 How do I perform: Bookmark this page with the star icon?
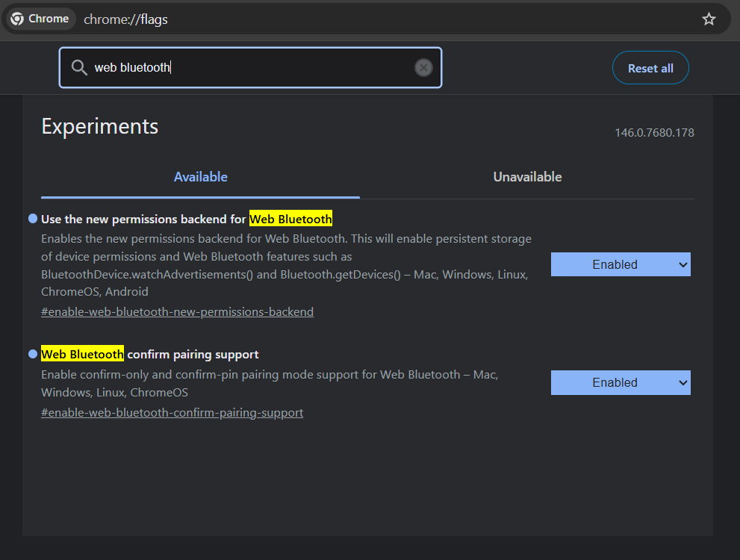pyautogui.click(x=709, y=19)
